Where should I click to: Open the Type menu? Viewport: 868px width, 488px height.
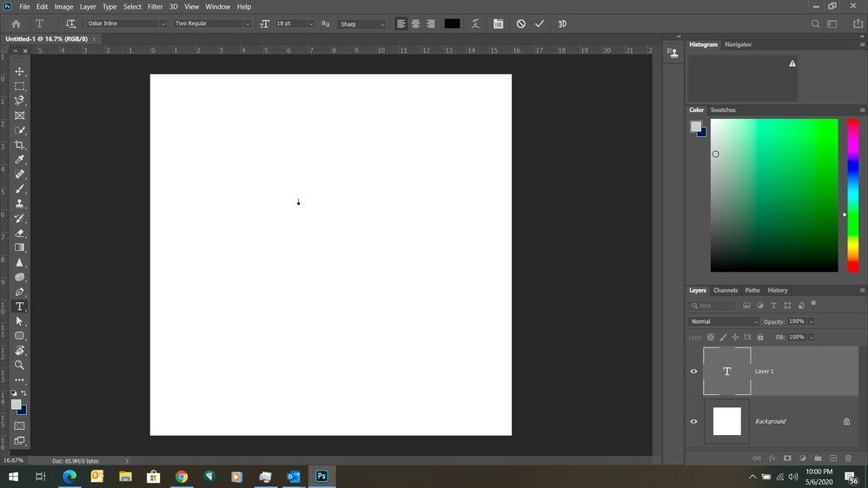109,7
